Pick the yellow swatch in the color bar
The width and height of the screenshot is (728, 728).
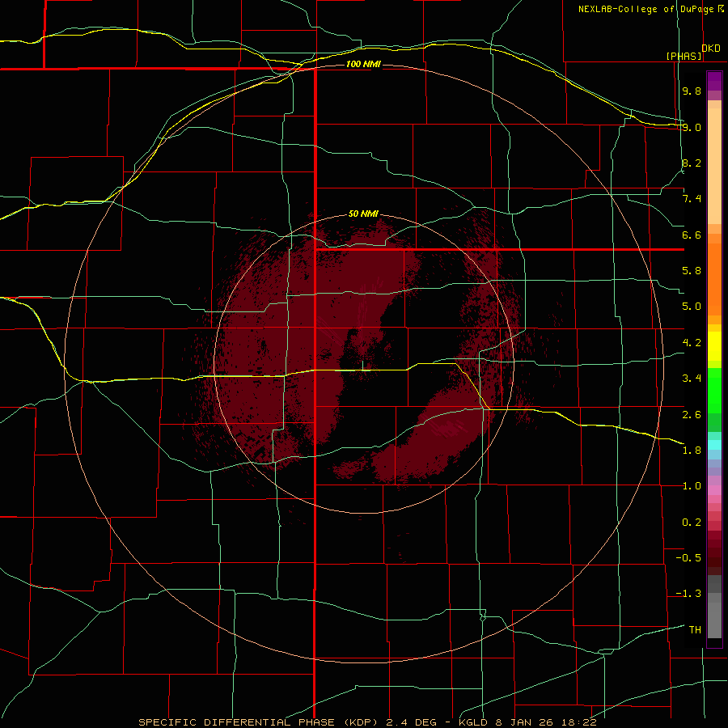coord(714,346)
